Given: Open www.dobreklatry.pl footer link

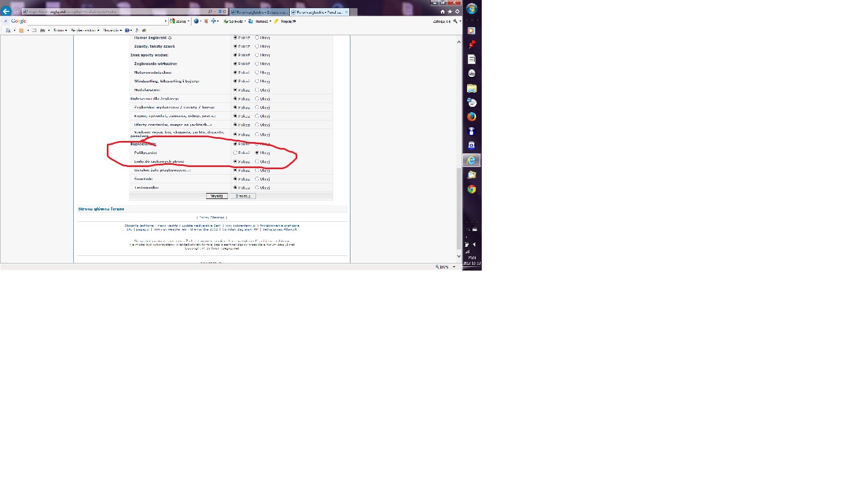Looking at the screenshot, I should click(x=240, y=226).
